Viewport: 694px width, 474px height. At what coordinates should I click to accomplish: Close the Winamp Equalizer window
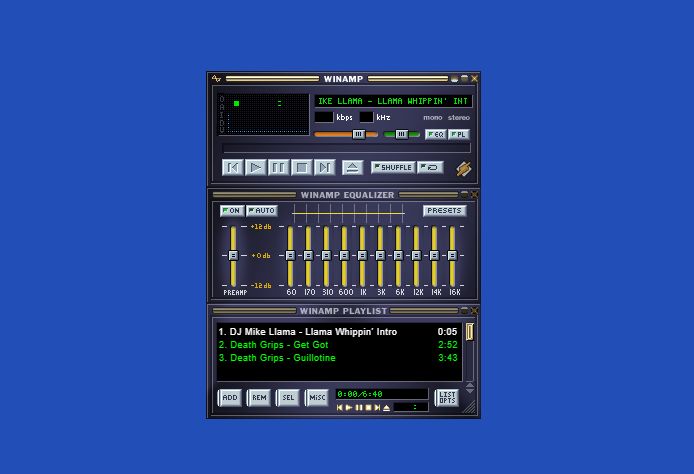pos(474,194)
